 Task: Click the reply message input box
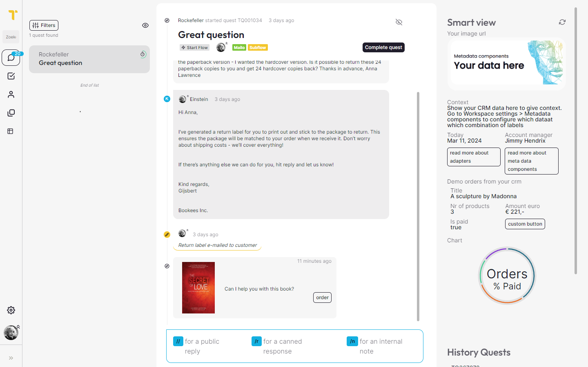pos(294,346)
